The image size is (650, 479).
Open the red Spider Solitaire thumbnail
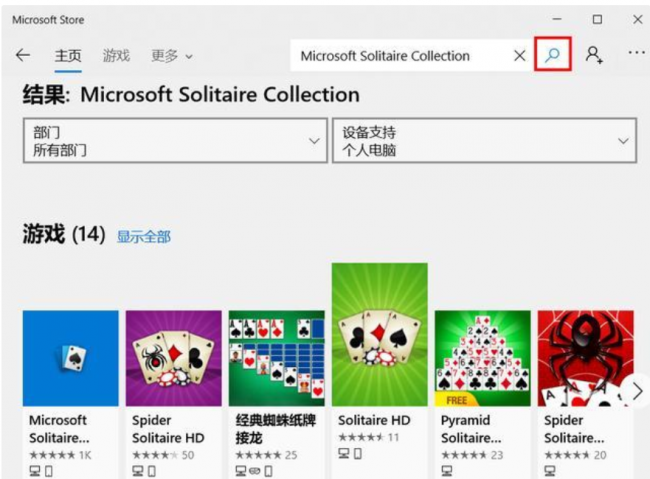point(586,358)
